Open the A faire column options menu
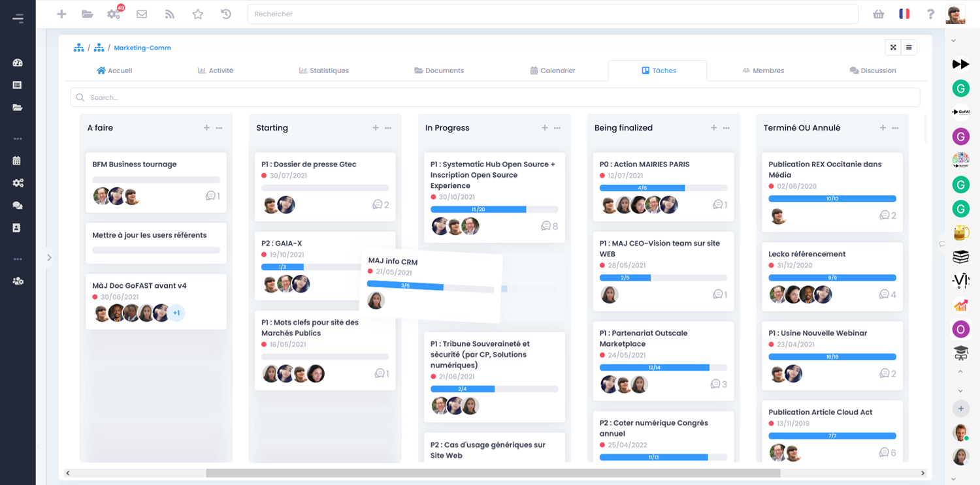The width and height of the screenshot is (980, 485). tap(220, 128)
